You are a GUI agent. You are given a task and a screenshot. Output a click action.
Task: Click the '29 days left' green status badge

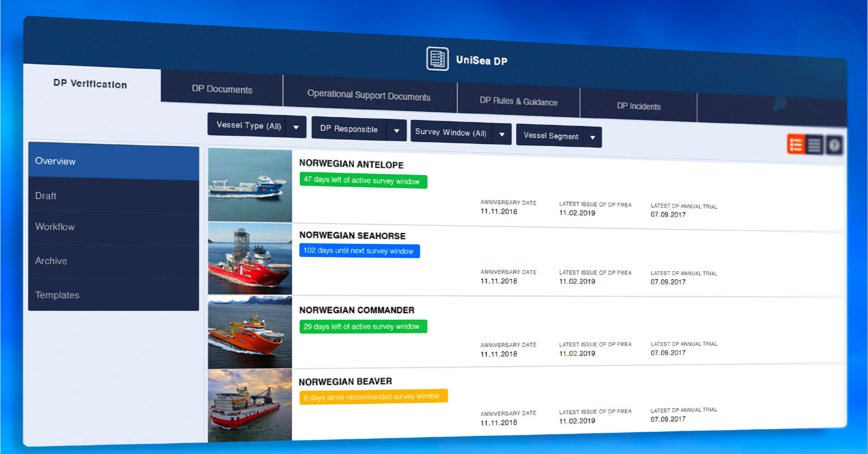363,327
